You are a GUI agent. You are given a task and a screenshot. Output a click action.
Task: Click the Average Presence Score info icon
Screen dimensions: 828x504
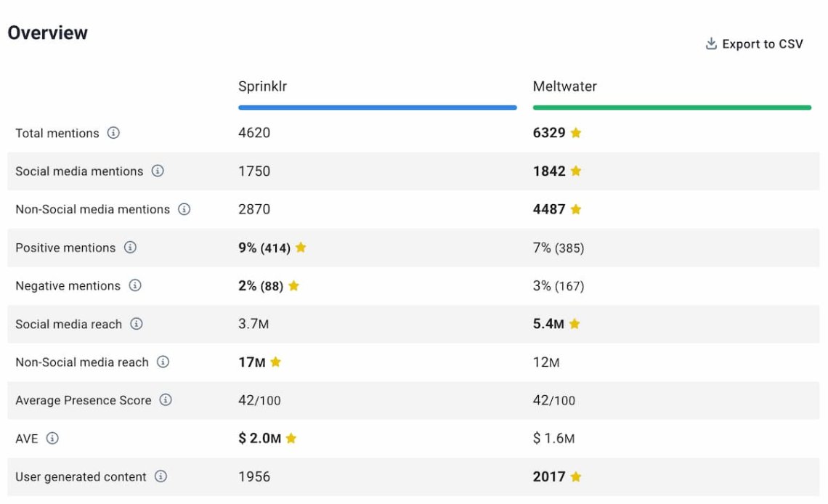166,400
